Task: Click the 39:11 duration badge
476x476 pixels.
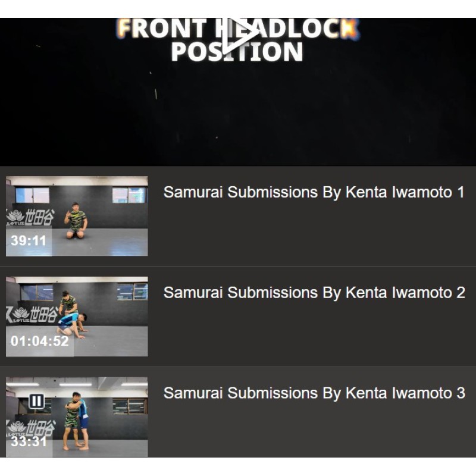Action: pos(29,241)
